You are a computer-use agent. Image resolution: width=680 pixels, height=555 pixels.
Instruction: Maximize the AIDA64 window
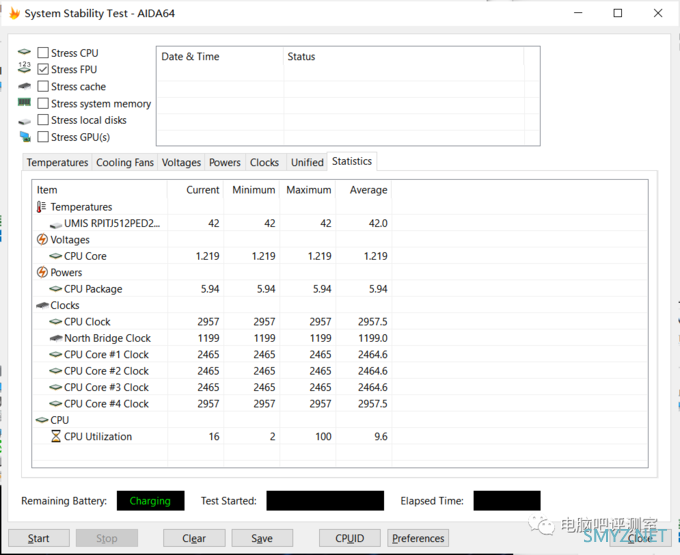tap(618, 13)
